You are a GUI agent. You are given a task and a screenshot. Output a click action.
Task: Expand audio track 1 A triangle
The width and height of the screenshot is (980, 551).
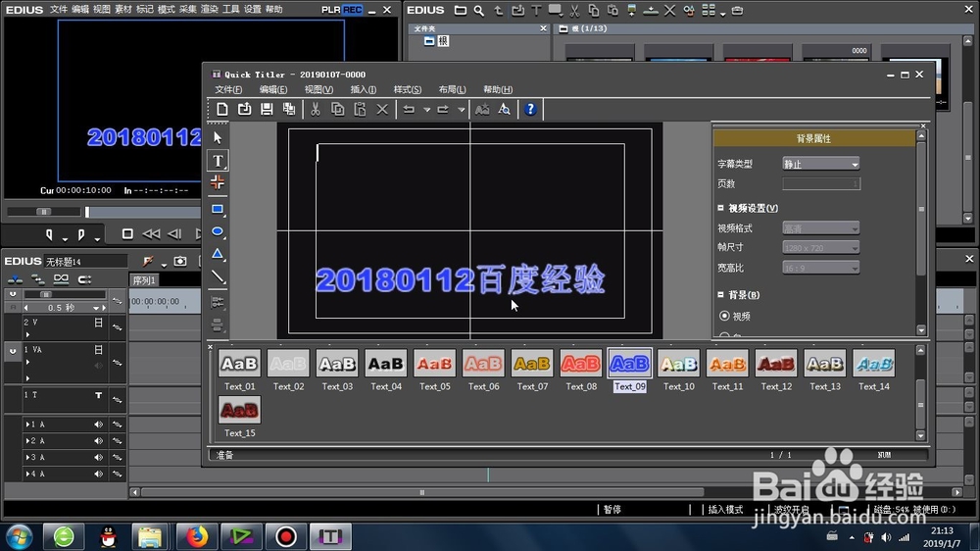pyautogui.click(x=26, y=425)
